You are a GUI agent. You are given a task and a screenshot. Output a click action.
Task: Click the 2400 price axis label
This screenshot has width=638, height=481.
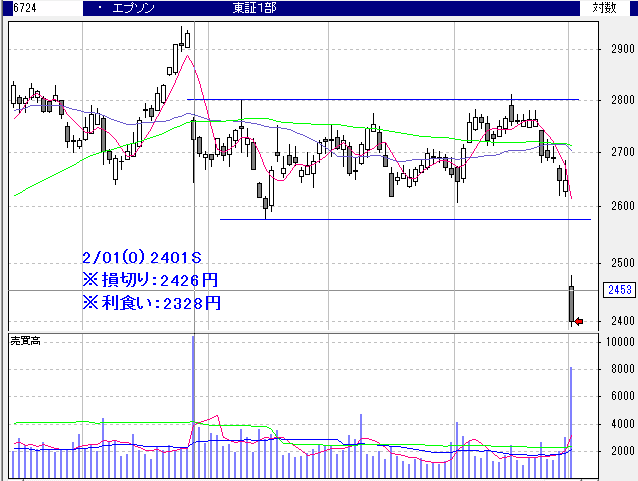pyautogui.click(x=619, y=321)
